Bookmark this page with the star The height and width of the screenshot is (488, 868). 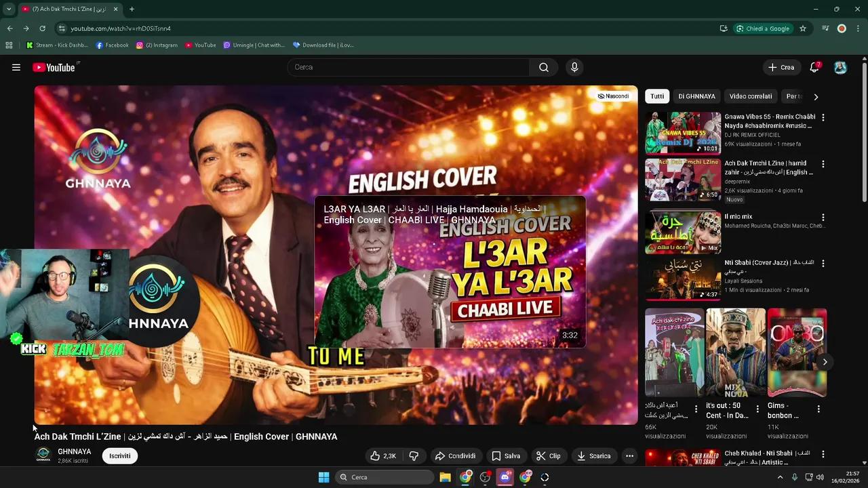pyautogui.click(x=803, y=28)
